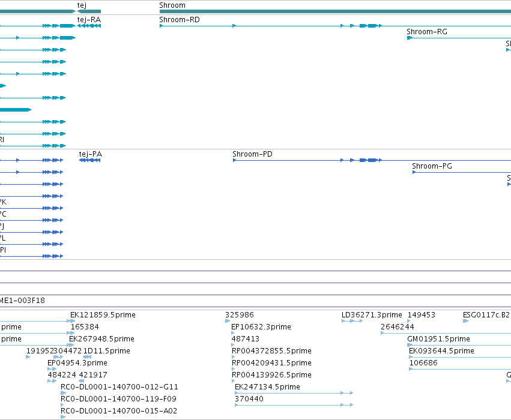The height and width of the screenshot is (420, 511).
Task: Click the Shroom-RD transcript label
Action: pyautogui.click(x=180, y=20)
